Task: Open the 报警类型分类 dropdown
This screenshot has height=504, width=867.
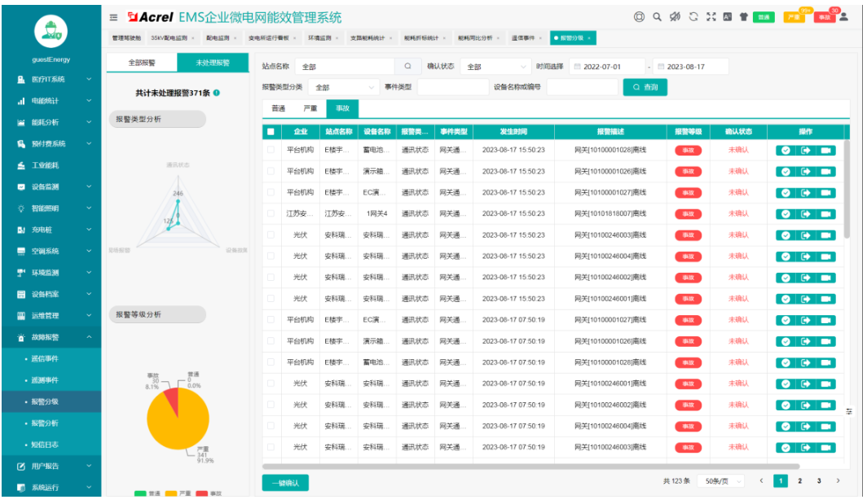Action: (x=343, y=87)
